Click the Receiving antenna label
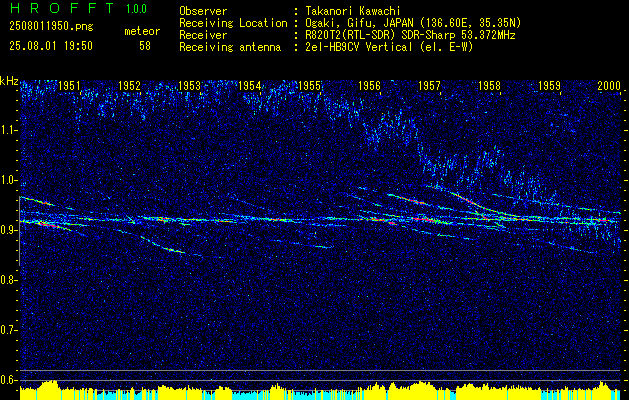The image size is (629, 400). coord(230,47)
